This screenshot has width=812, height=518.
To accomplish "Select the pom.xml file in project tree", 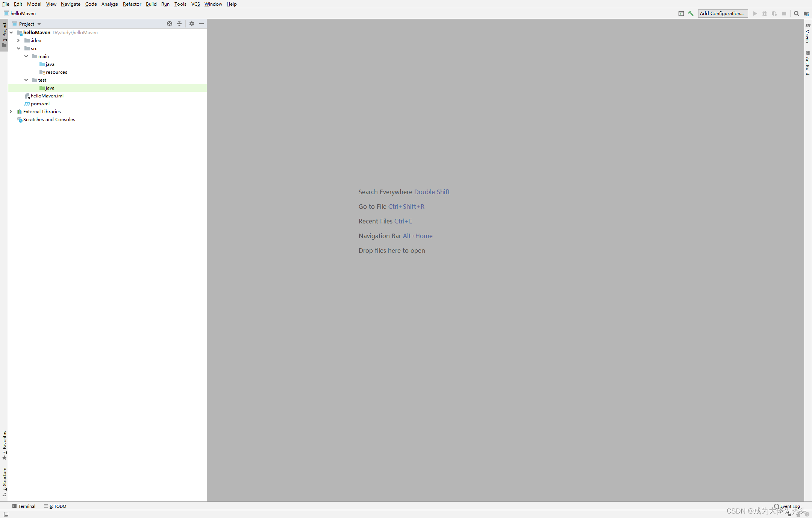I will pos(39,103).
